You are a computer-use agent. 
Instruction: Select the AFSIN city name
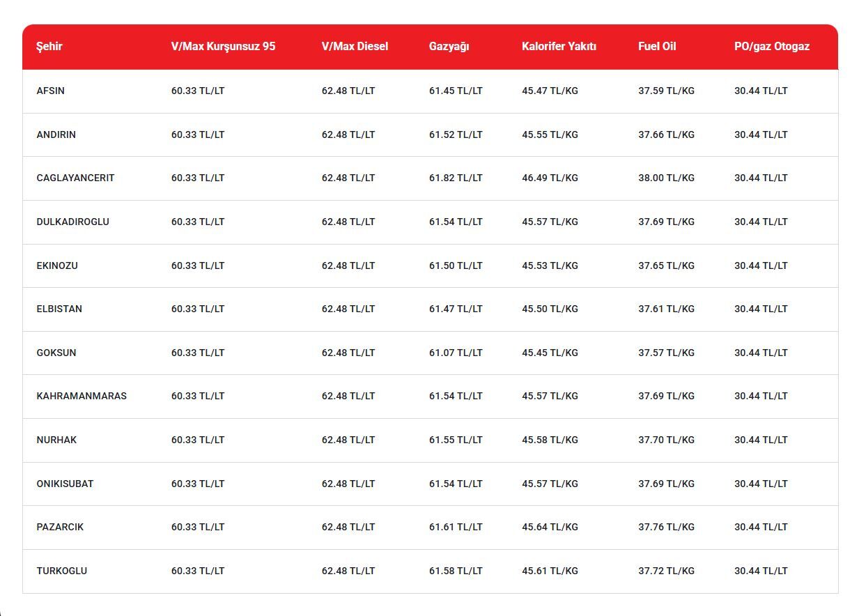tap(51, 91)
